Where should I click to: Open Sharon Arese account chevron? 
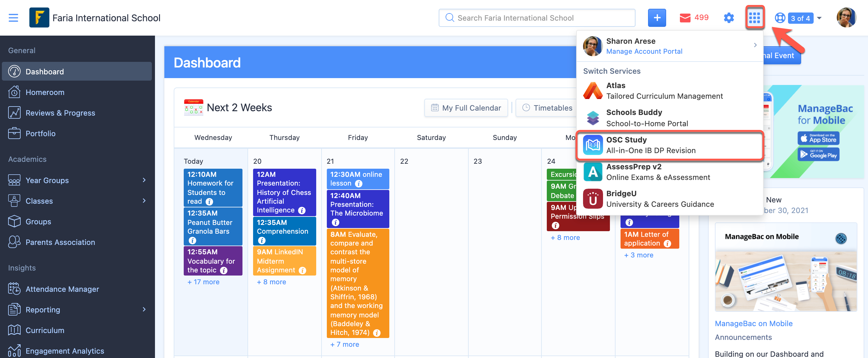point(755,45)
